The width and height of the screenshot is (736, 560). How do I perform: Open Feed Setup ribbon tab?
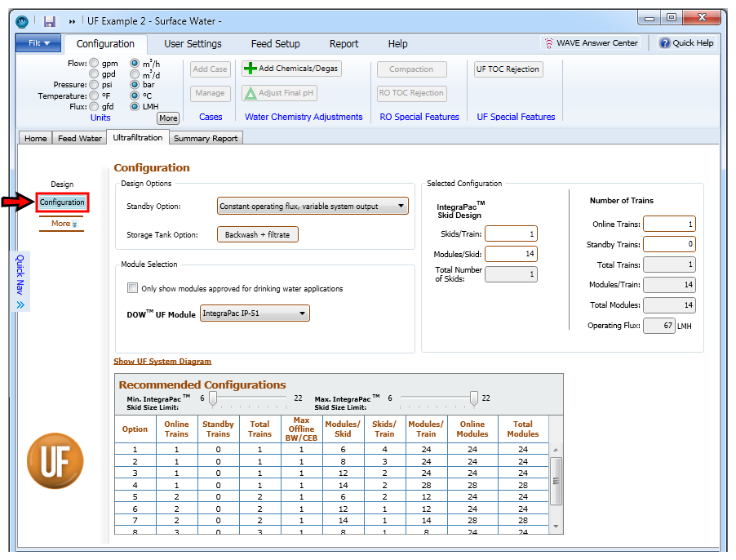[275, 44]
